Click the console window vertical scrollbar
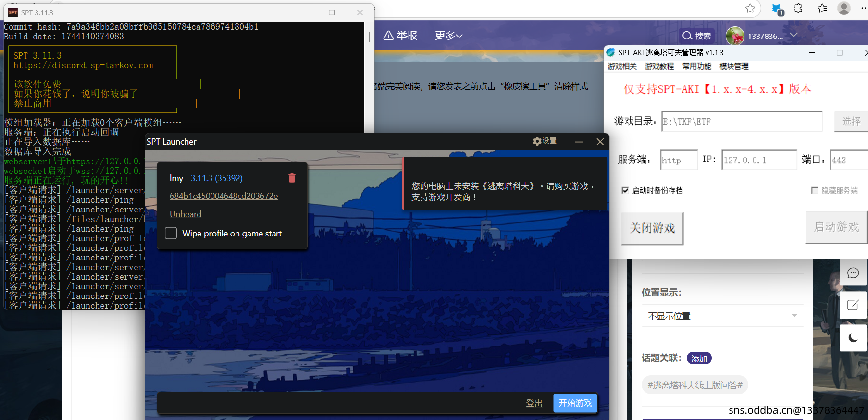Screen dimensions: 868x420 [369, 37]
